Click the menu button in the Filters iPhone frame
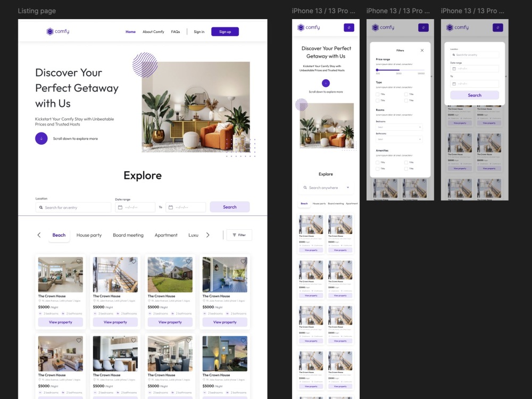Screen dimensions: 532x399 point(423,28)
